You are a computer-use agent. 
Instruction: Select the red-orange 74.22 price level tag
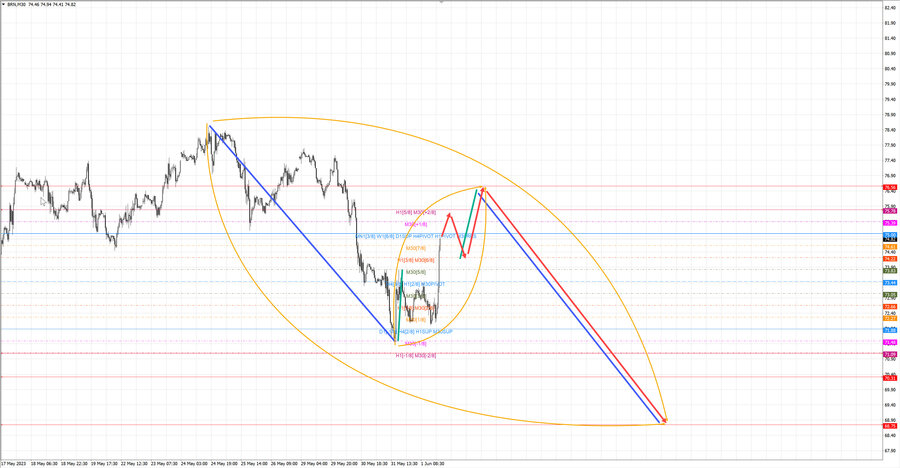click(x=890, y=258)
